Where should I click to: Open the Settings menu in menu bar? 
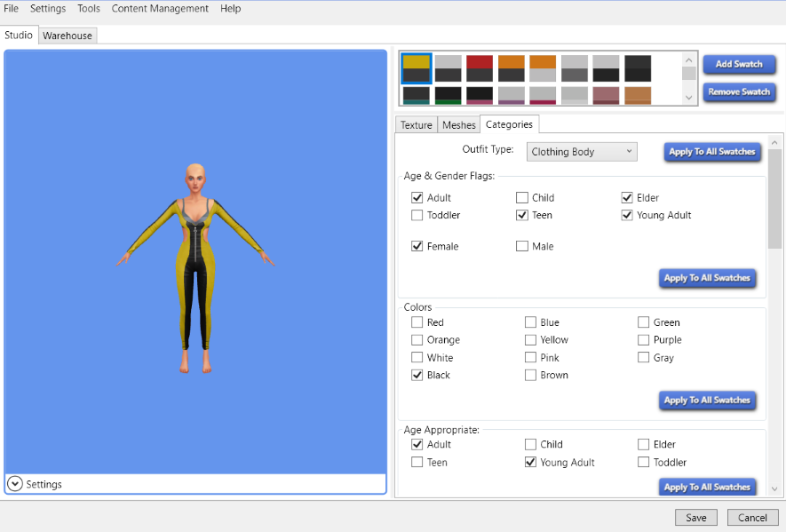pos(48,9)
